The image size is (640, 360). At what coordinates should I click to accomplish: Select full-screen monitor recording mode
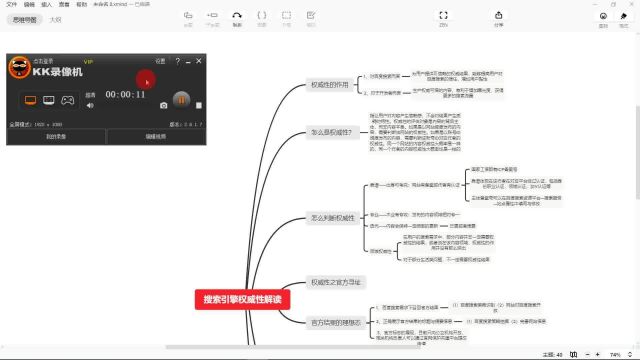pyautogui.click(x=31, y=100)
